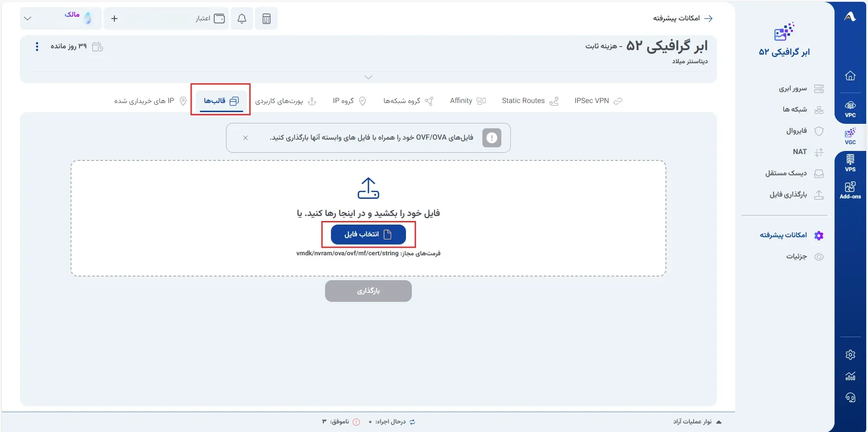The width and height of the screenshot is (868, 432).
Task: Open بارگذاری فایل in side menu
Action: click(797, 195)
